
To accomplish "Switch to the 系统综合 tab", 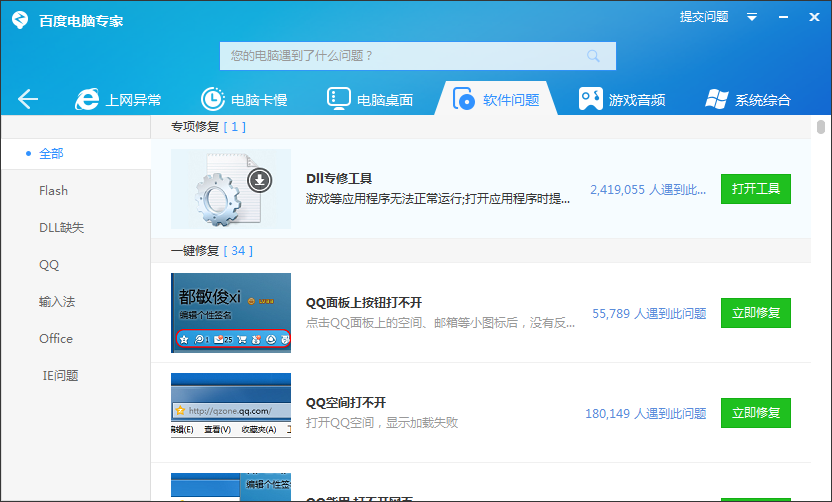I will click(748, 99).
